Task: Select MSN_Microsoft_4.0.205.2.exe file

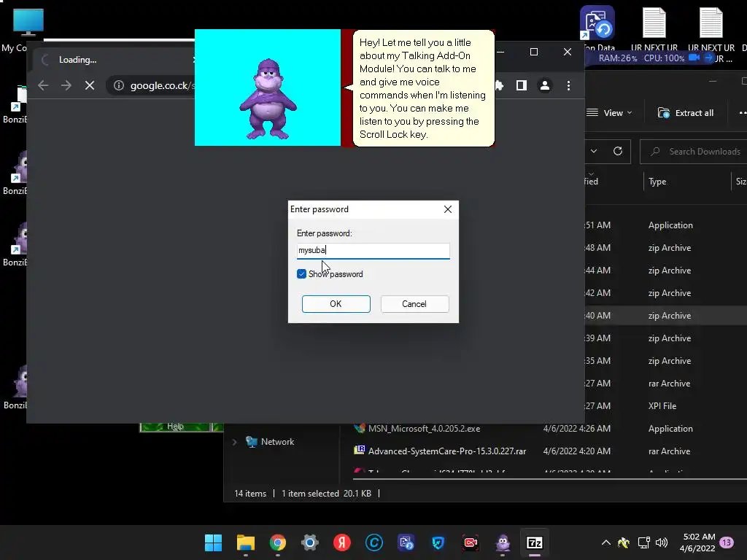Action: (424, 429)
